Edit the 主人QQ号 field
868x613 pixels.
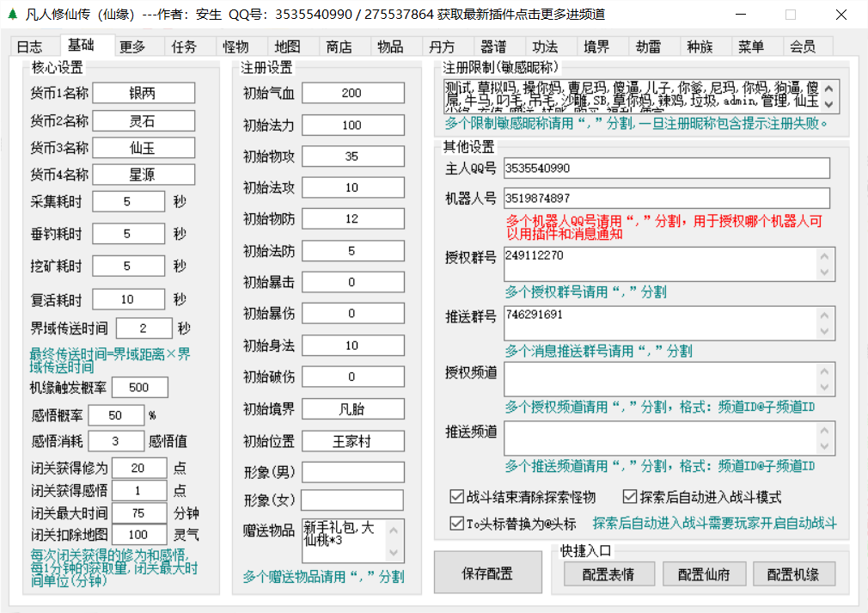coord(667,169)
